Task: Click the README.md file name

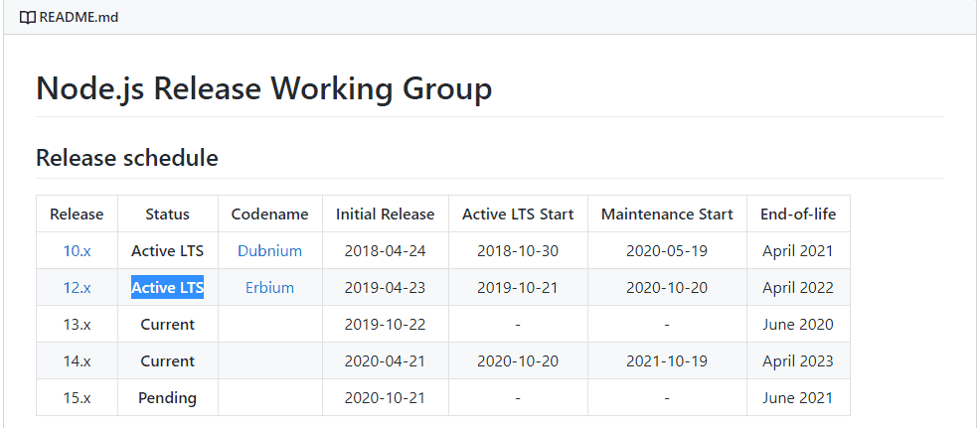Action: tap(79, 17)
